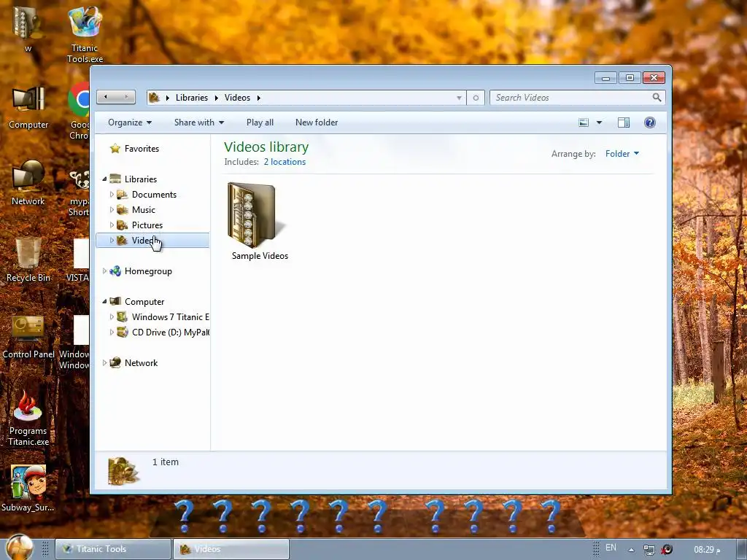Open the '2 locations' link

click(285, 162)
